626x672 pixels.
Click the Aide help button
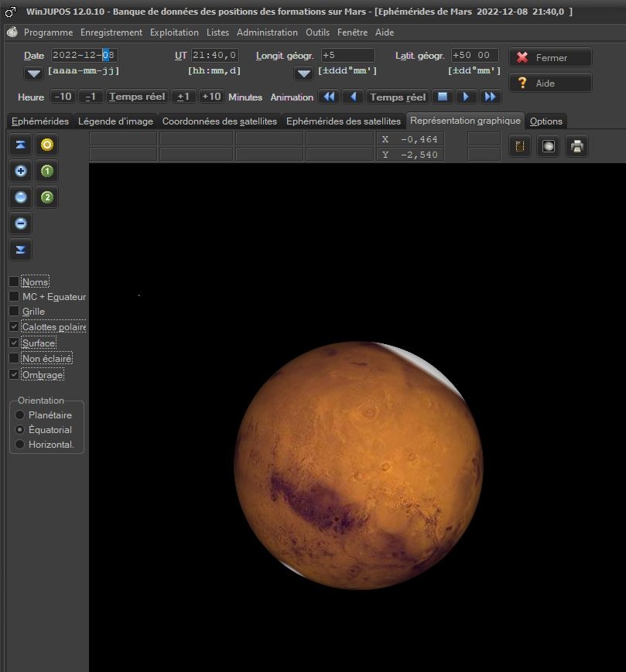click(550, 83)
